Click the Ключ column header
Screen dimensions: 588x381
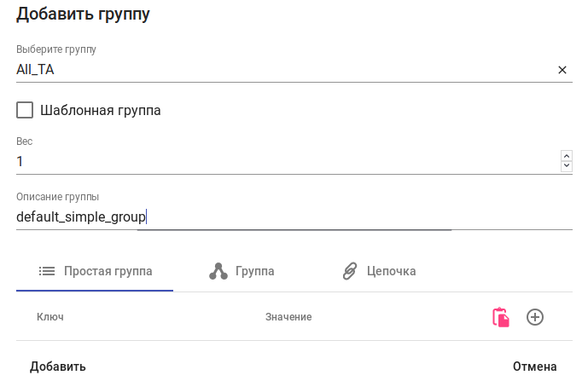[x=50, y=317]
